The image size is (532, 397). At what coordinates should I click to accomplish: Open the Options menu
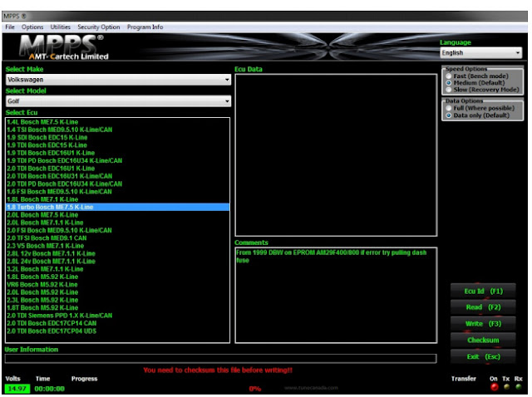click(x=32, y=27)
